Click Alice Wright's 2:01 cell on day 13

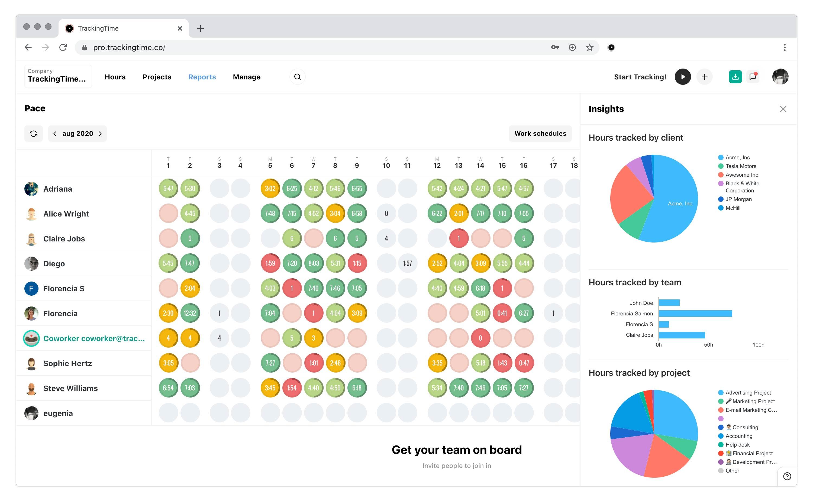[x=459, y=213]
